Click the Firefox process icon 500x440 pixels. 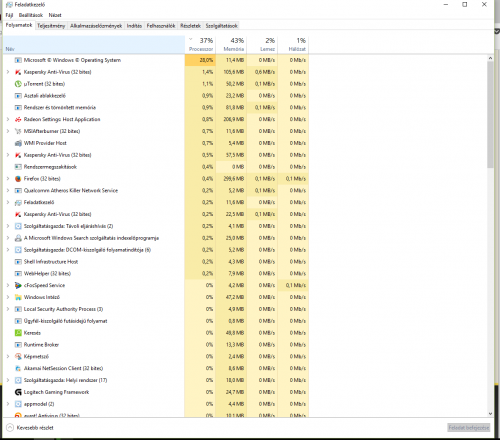pyautogui.click(x=18, y=179)
